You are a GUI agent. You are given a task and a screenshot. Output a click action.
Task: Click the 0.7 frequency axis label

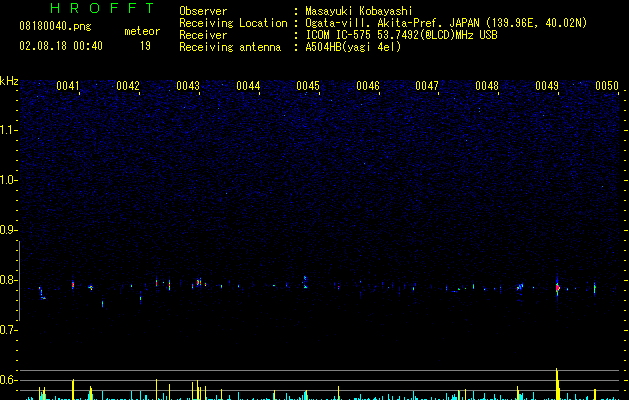coord(8,330)
